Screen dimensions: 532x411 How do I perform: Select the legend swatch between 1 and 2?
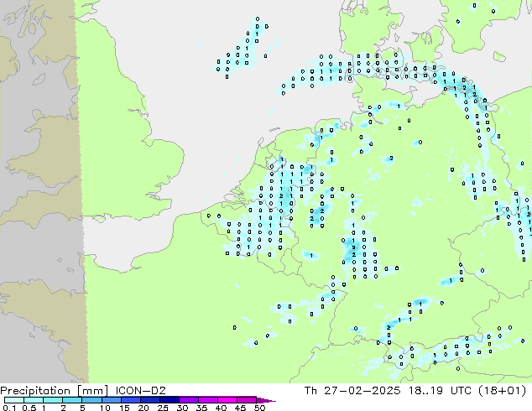[53, 400]
